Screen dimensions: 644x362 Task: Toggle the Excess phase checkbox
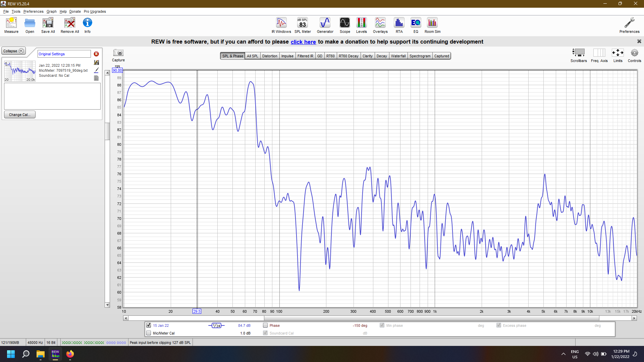coord(499,325)
